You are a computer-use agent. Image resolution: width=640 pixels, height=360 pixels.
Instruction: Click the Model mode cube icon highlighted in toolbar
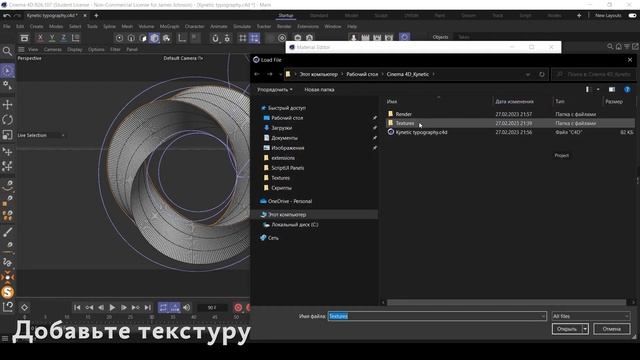154,38
